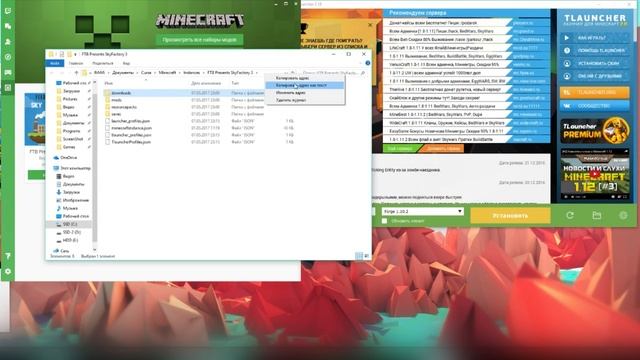Click the blue help icon in Explorer ribbon
640x360 pixels.
[x=367, y=63]
